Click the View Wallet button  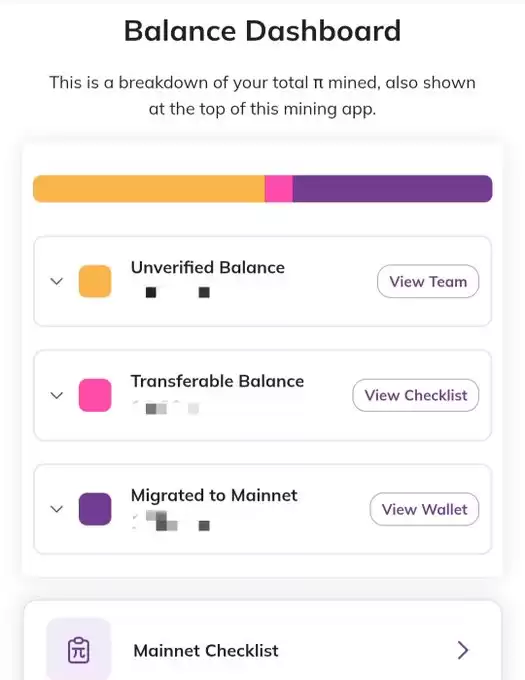coord(424,509)
